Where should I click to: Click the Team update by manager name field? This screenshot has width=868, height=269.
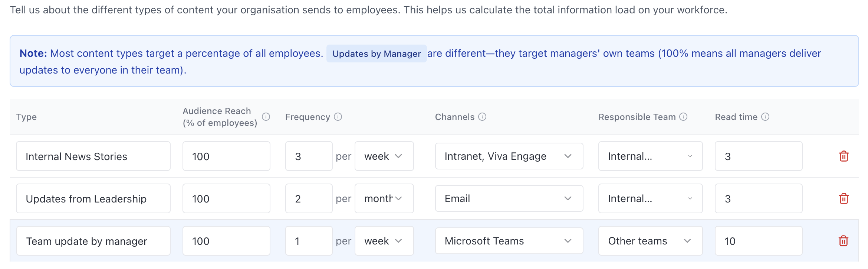(x=93, y=241)
